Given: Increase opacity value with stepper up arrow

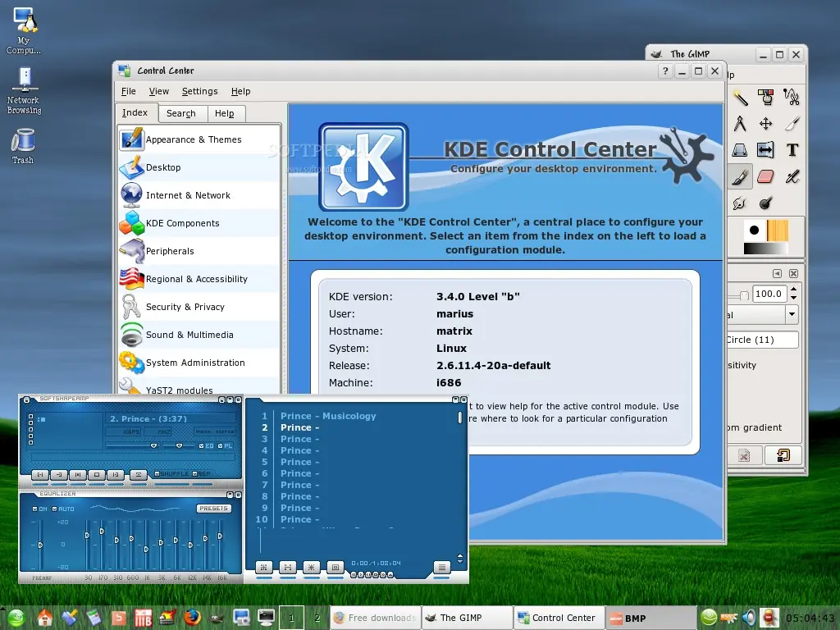Looking at the screenshot, I should 794,290.
